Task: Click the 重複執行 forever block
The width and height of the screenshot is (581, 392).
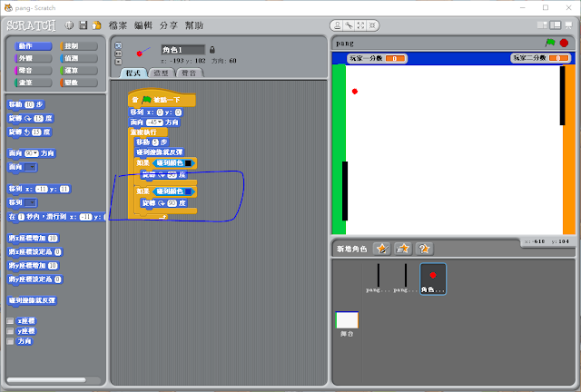Action: tap(147, 132)
